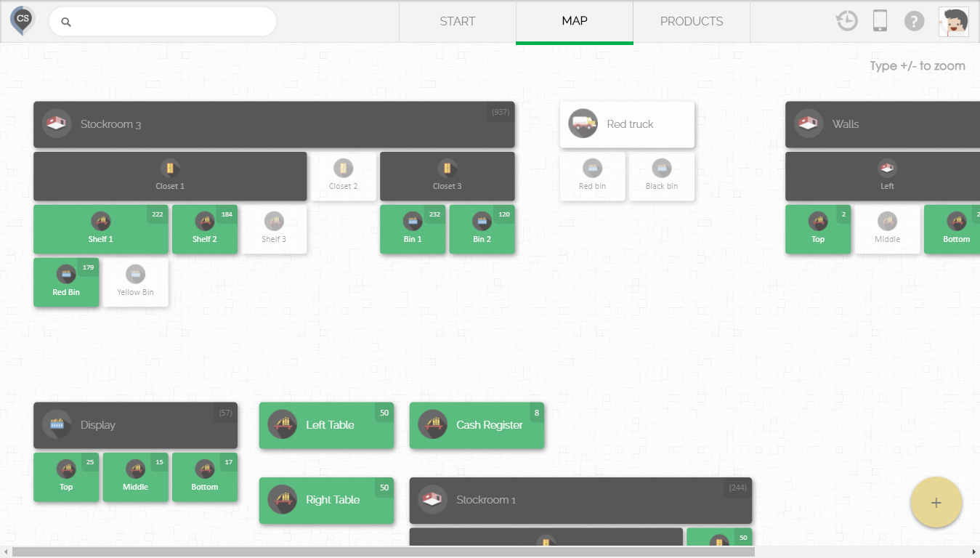The height and width of the screenshot is (558, 980).
Task: Open the user avatar profile
Action: click(953, 22)
